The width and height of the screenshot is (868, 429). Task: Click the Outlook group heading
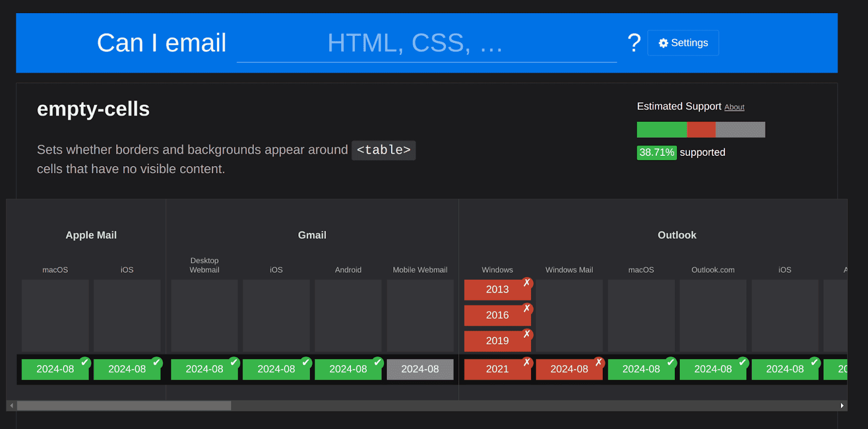coord(677,235)
